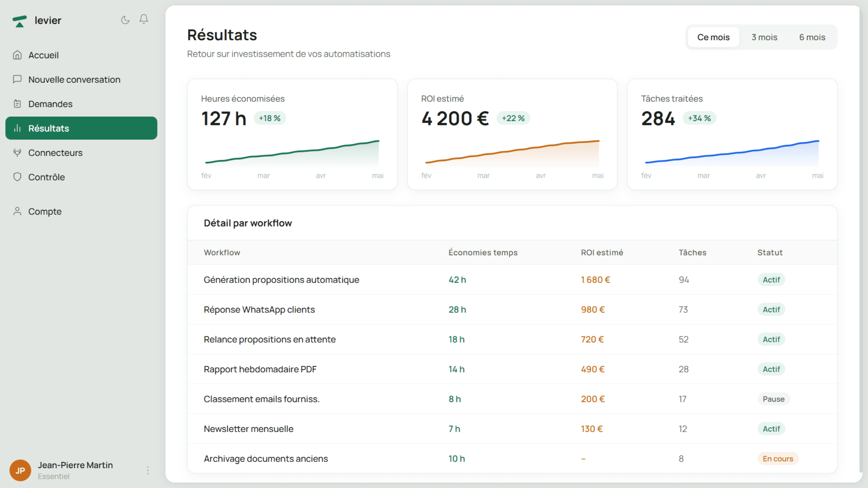Click the 284 tasks value
This screenshot has height=488, width=868.
pos(658,119)
